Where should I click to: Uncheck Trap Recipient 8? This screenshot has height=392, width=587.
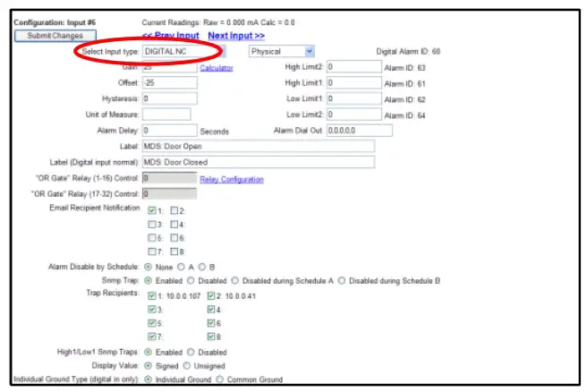(211, 337)
